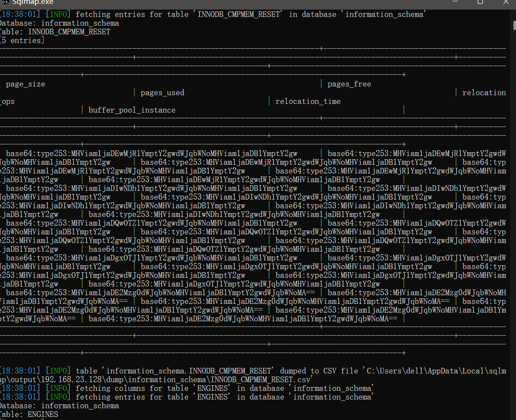Minimize the Sqlmap.exe window
The width and height of the screenshot is (516, 420).
(454, 3)
